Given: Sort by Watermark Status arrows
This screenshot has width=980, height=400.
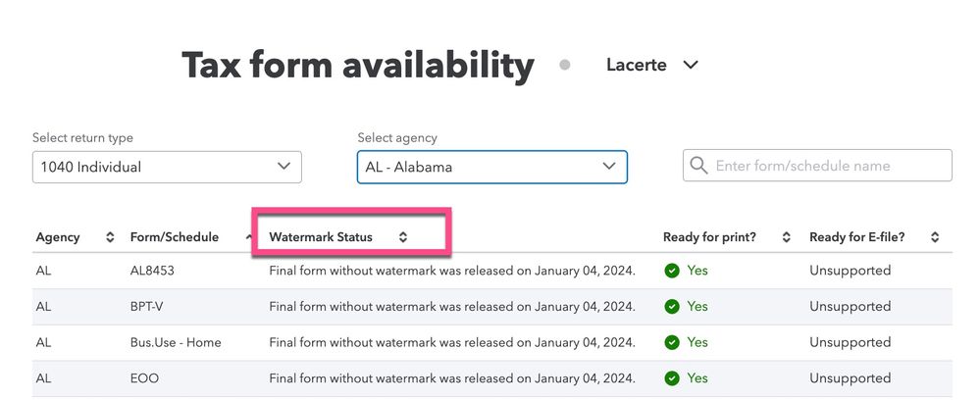Looking at the screenshot, I should [403, 237].
